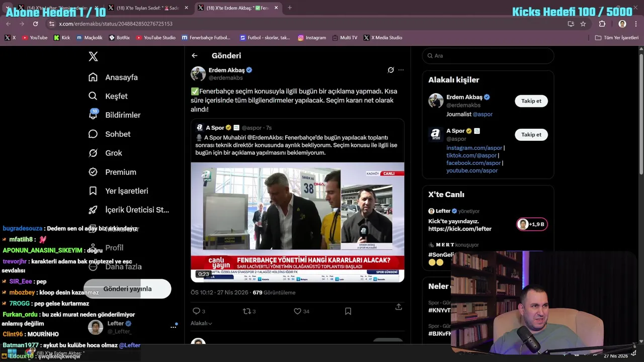Open the Tüm Yer İşaretleri folder
The image size is (644, 362).
[616, 38]
